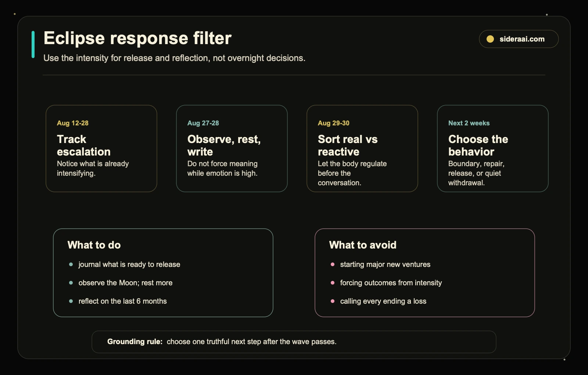Screen dimensions: 588x375
Task: Click pink bullet beside starting major ventures
Action: [333, 264]
